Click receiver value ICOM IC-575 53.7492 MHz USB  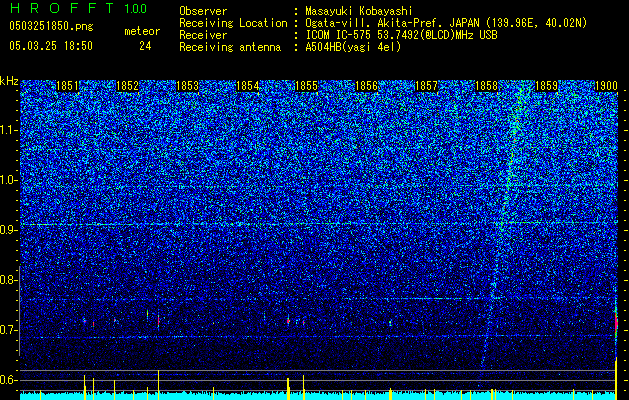coord(401,35)
